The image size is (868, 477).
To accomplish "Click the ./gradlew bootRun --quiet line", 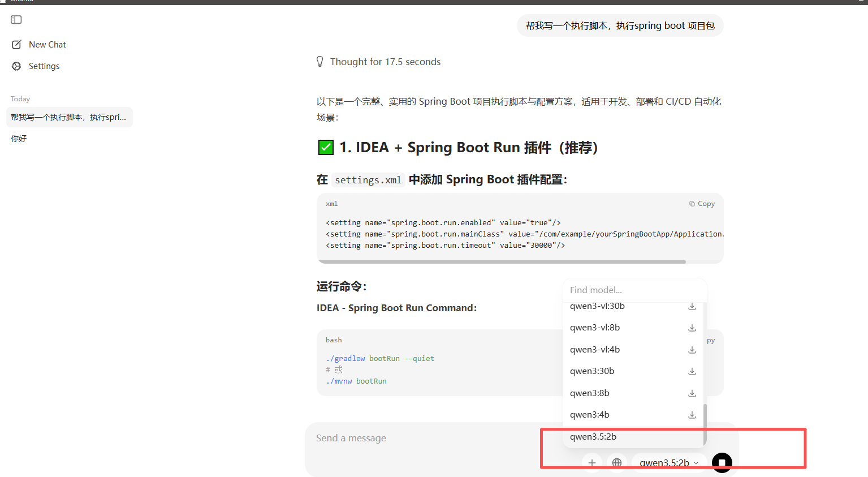I will 380,359.
